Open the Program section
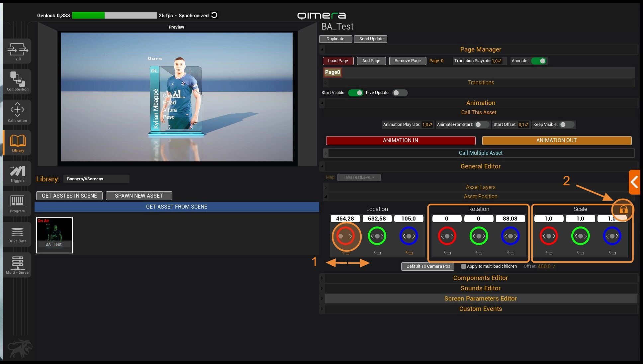Screen dimensions: 643x364 tap(17, 204)
